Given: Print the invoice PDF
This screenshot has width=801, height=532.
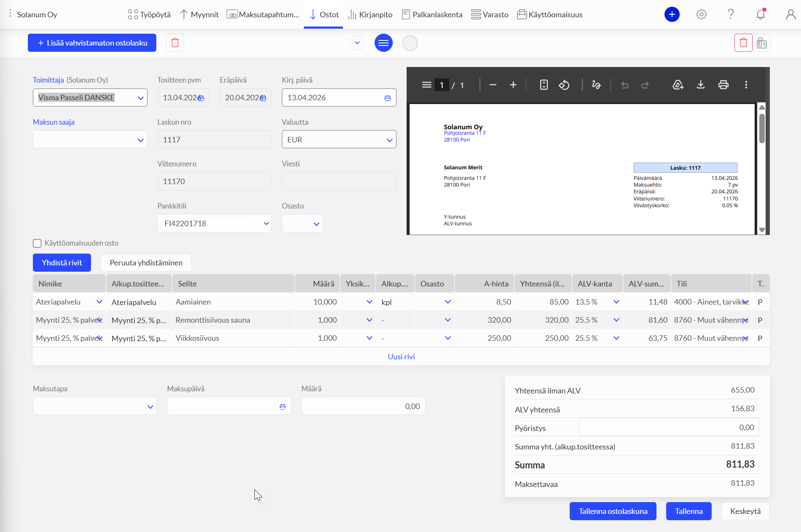Looking at the screenshot, I should 723,85.
